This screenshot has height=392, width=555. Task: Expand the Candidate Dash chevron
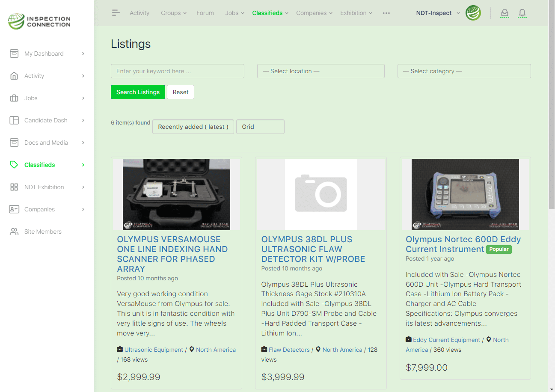click(83, 120)
